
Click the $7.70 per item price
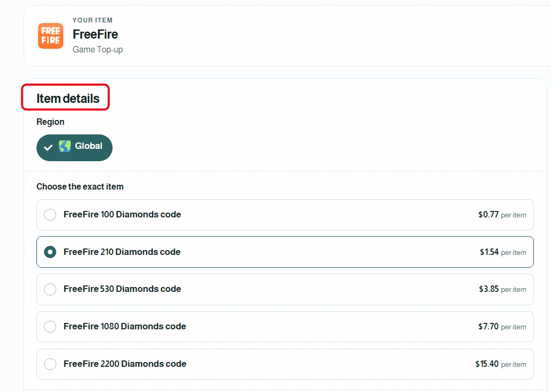point(502,327)
